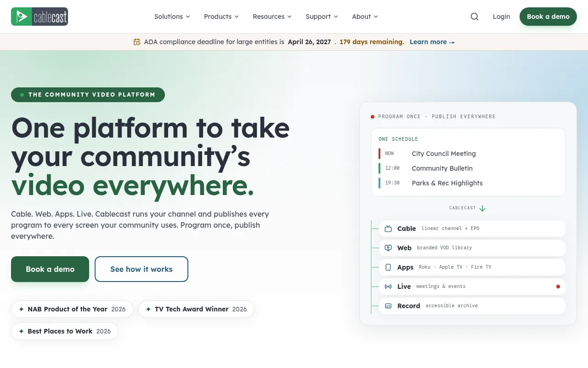Click the Web branded VOD library row

pos(472,248)
